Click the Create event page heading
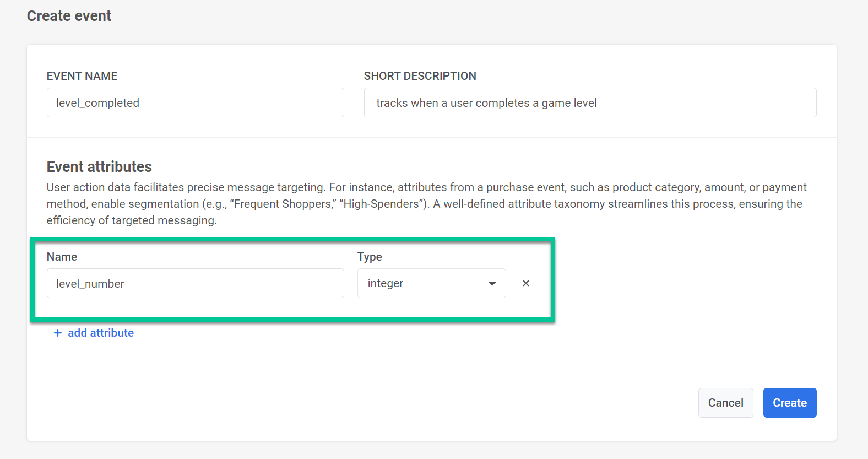 click(69, 16)
